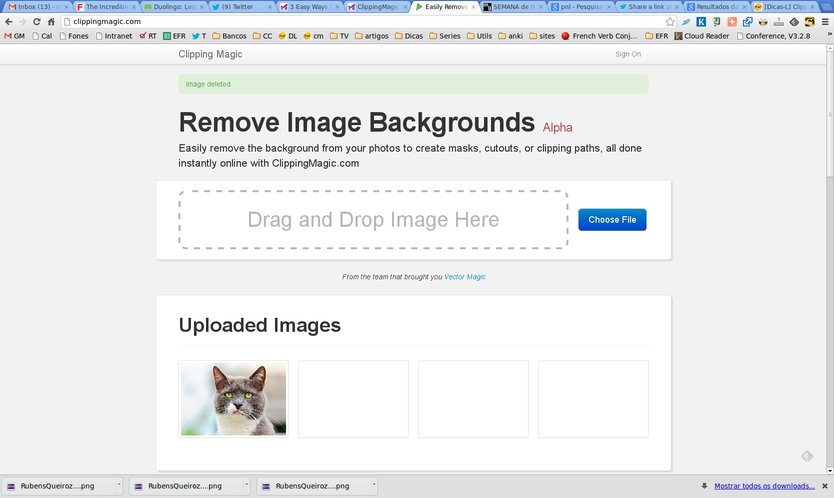Viewport: 834px width, 498px height.
Task: Expand the rightmost RubensQueiroz download's arrow menu
Action: point(374,485)
